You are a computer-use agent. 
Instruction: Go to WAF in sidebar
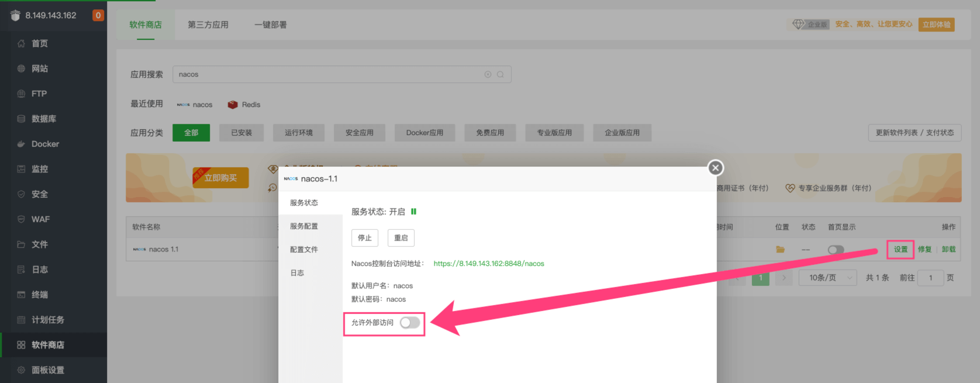coord(40,219)
